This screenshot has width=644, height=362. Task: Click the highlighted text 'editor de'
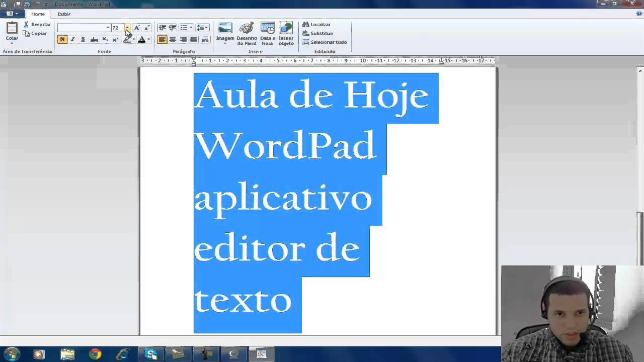click(277, 247)
